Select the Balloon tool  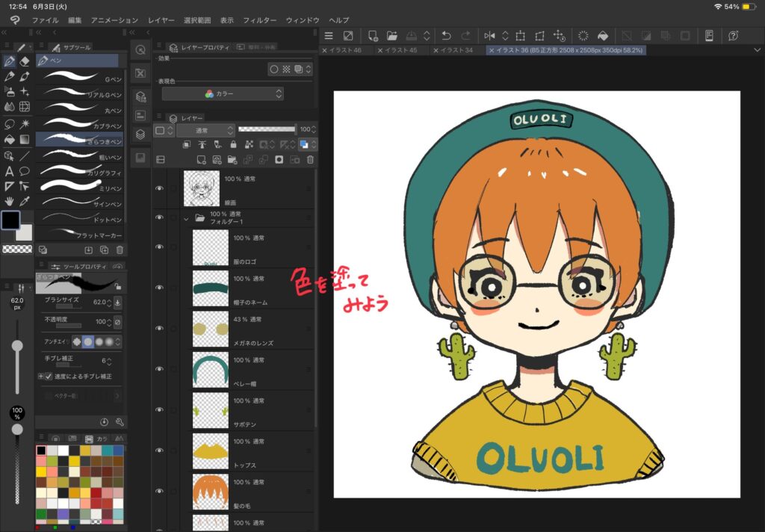point(25,171)
